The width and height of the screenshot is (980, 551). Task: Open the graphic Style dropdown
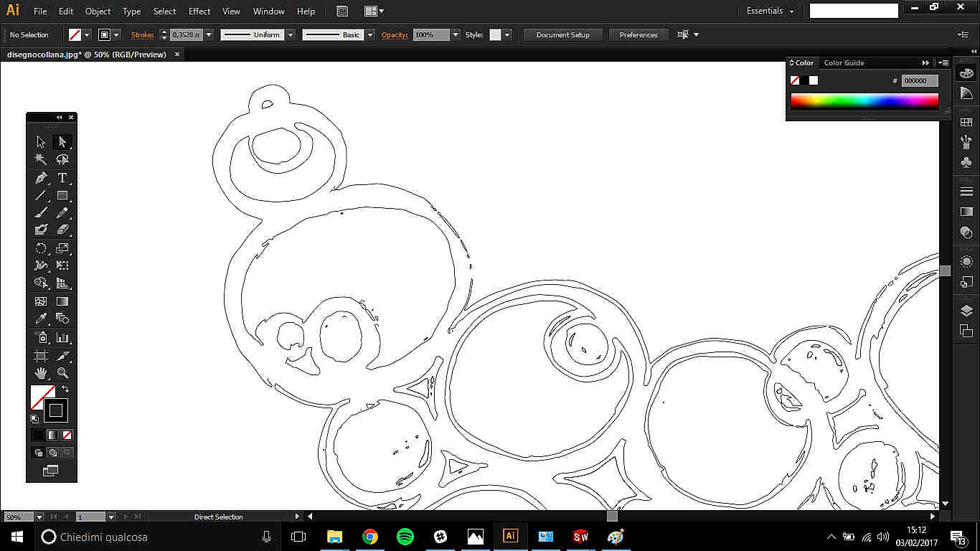pos(507,34)
